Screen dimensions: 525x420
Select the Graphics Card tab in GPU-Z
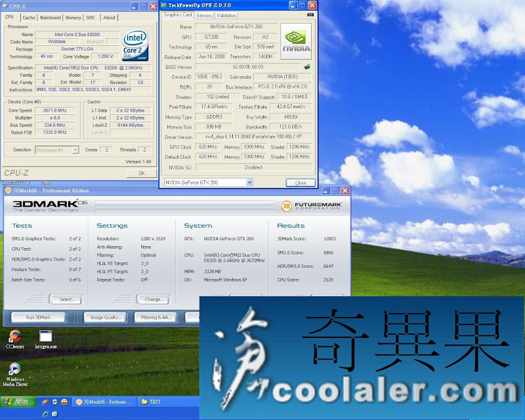click(x=178, y=14)
